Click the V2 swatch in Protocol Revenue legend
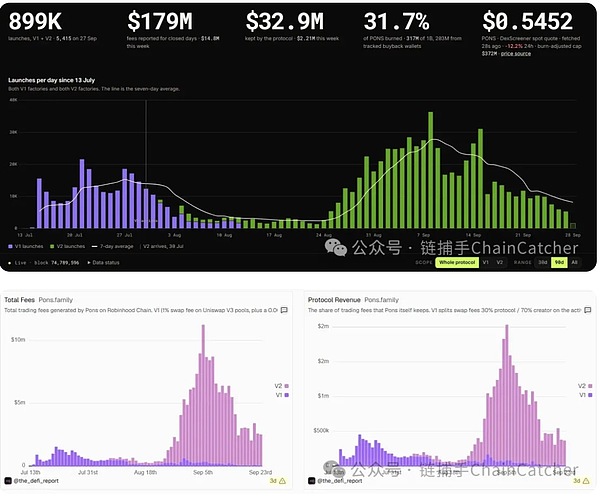 [590, 386]
